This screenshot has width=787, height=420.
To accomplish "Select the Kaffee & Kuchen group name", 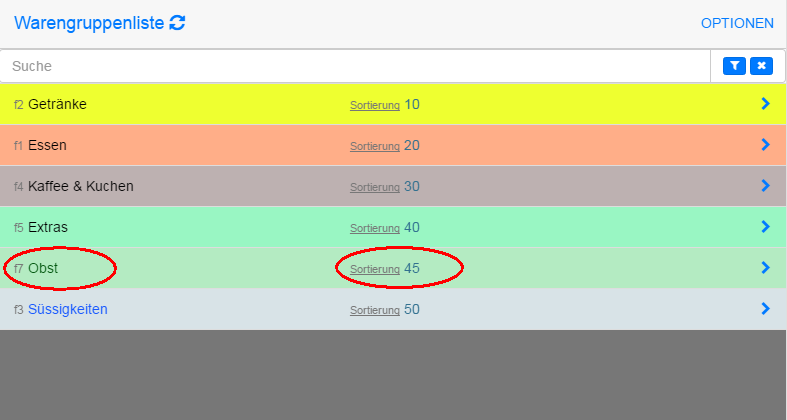I will tap(81, 186).
